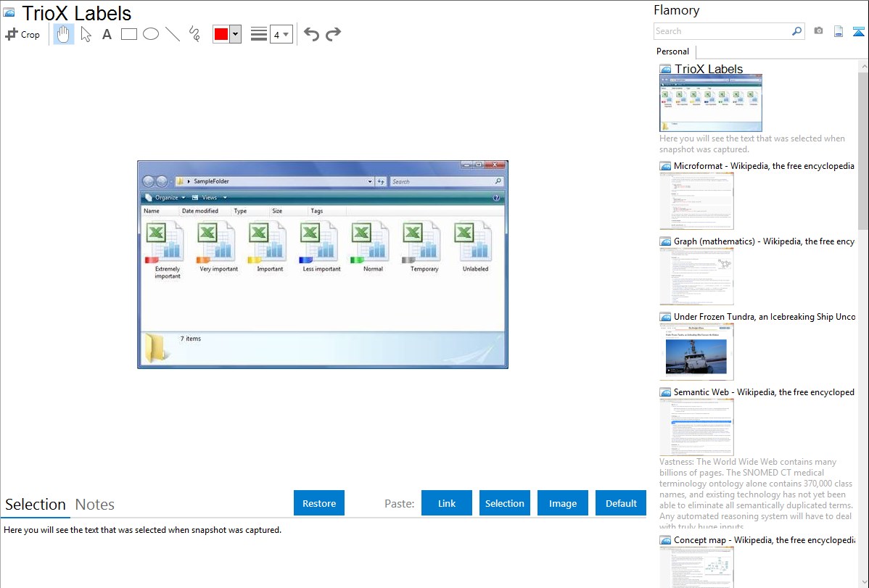
Task: Click the 'Extremely important' file icon in snapshot
Action: coord(165,241)
